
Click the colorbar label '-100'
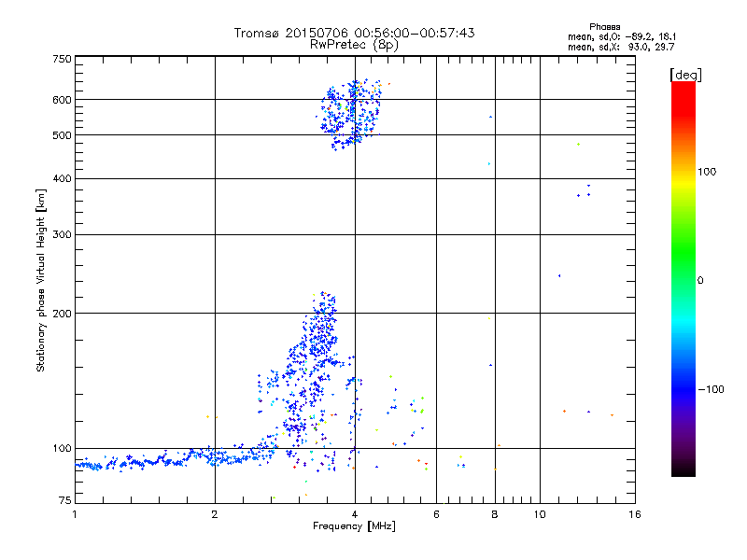[711, 389]
